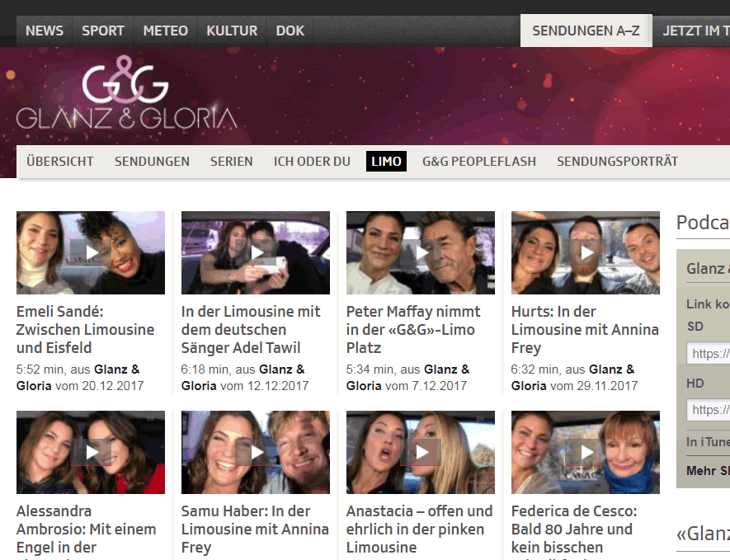
Task: Go to the SPORT section
Action: [x=103, y=31]
